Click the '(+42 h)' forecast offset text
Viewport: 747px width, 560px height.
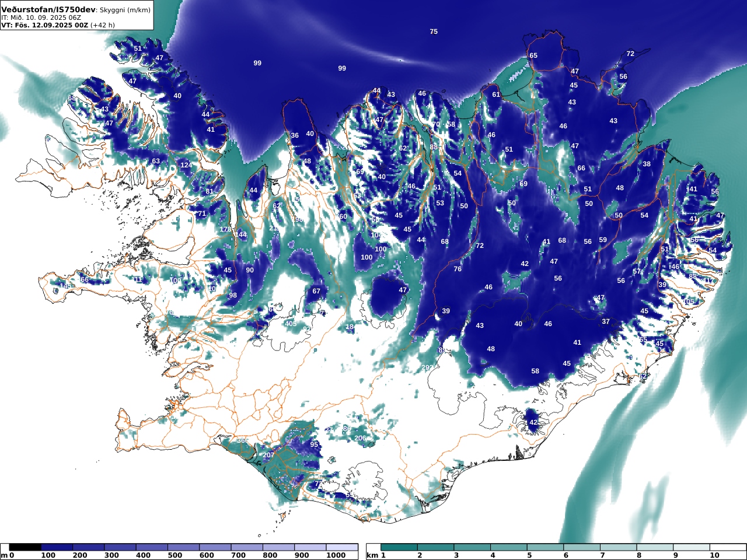[103, 25]
